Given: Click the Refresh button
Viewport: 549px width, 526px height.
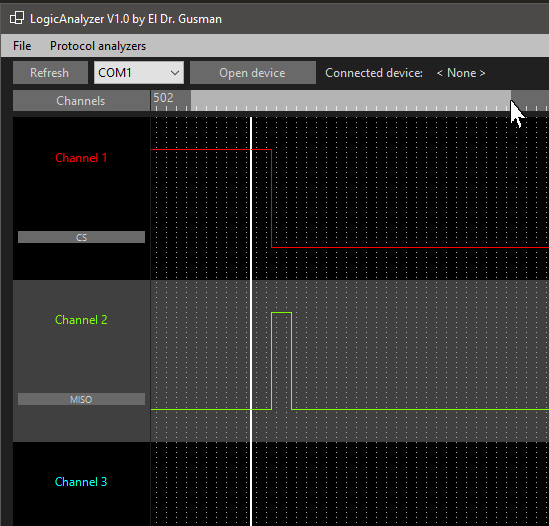Looking at the screenshot, I should click(x=50, y=73).
